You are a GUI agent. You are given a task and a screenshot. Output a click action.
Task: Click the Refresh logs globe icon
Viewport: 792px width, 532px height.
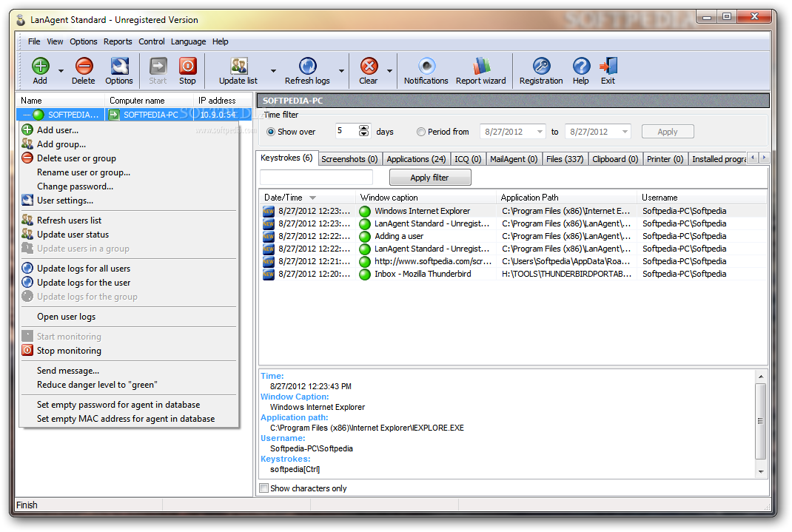[308, 66]
